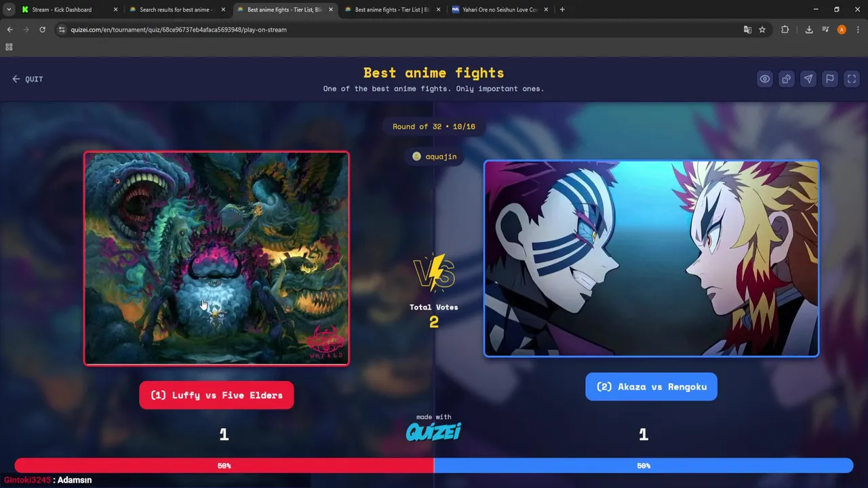Open a new browser tab

click(562, 9)
